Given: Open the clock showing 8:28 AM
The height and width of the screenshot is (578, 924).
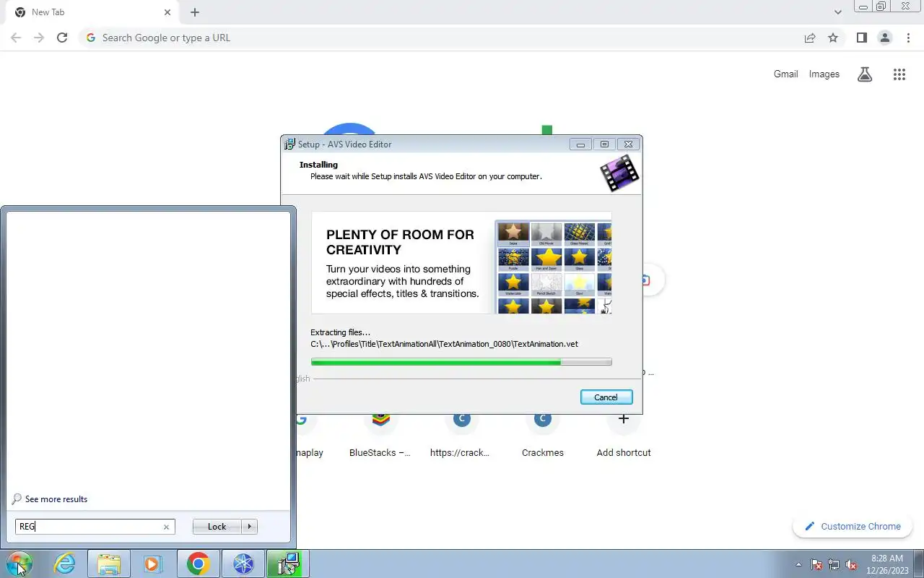Looking at the screenshot, I should click(x=887, y=564).
